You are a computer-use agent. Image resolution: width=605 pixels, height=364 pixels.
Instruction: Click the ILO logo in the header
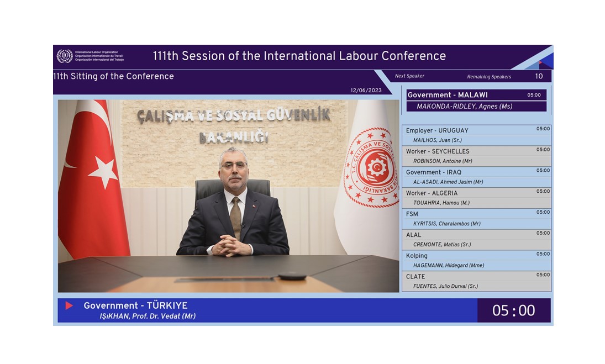click(x=65, y=56)
